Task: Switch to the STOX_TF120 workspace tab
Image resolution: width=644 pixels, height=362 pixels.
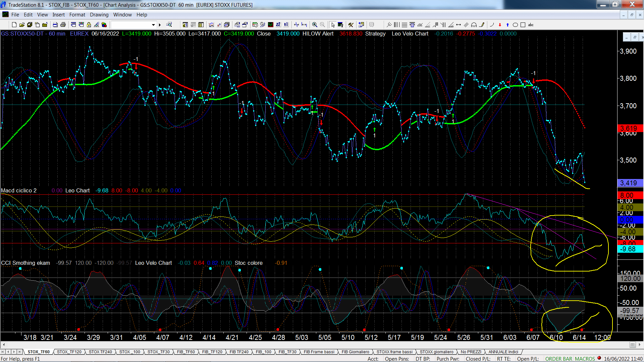Action: click(x=69, y=352)
